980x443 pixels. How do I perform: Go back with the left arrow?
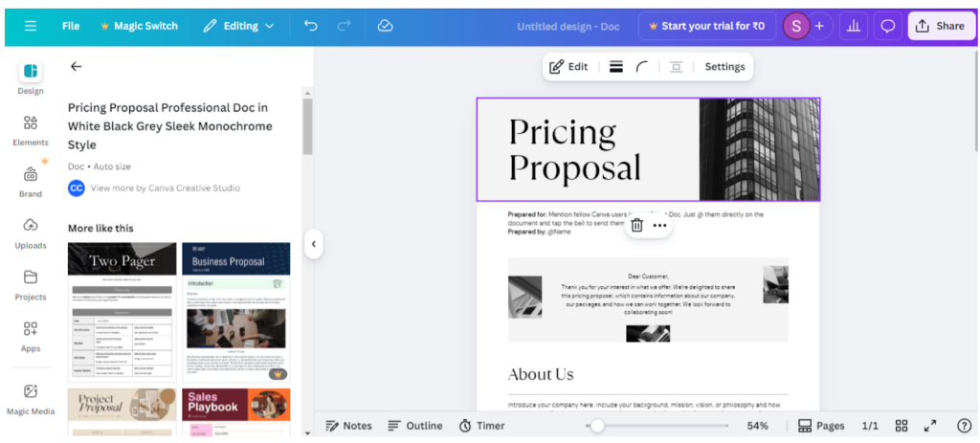(77, 66)
